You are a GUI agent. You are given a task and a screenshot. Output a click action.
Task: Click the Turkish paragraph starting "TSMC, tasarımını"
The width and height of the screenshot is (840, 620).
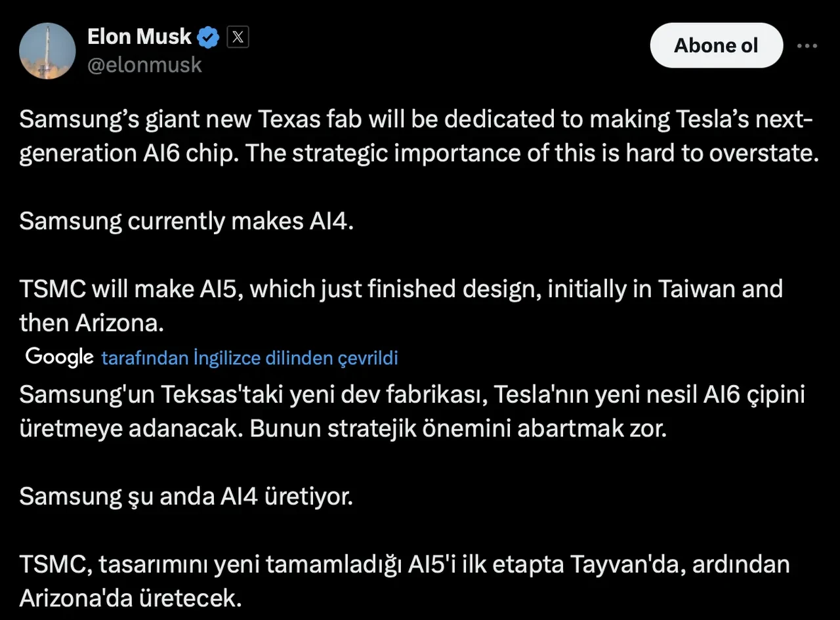pos(404,580)
